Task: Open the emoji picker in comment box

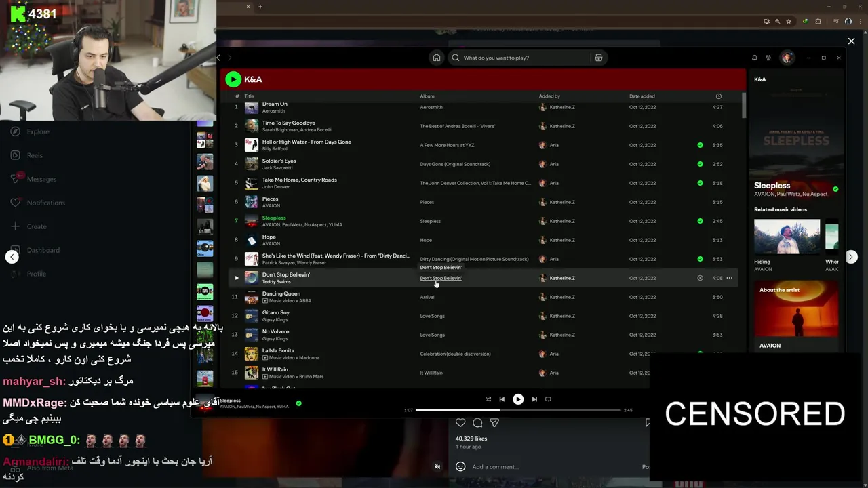Action: point(460,466)
